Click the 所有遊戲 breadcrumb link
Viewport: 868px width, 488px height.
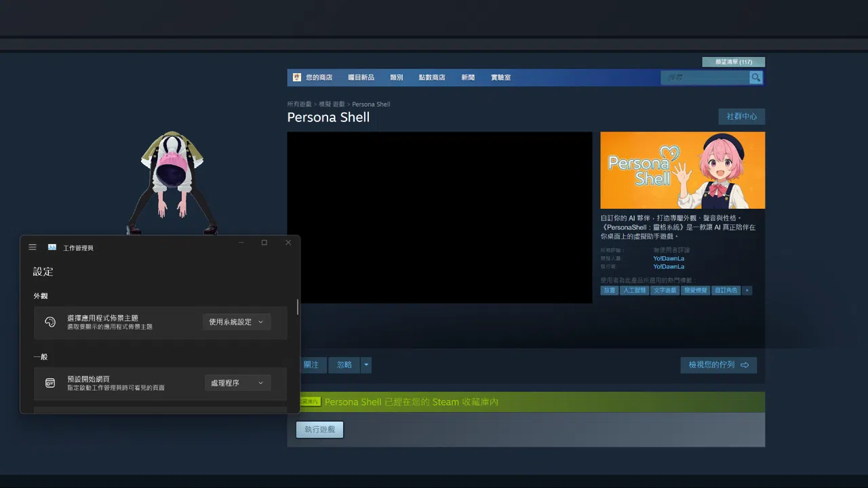point(299,104)
